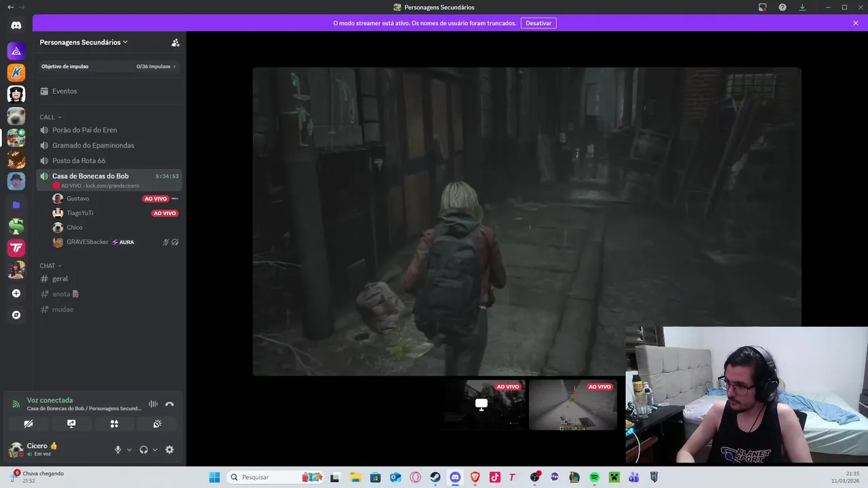Open the stream thumbnail with monitor icon
Viewport: 868px width, 488px height.
point(481,405)
